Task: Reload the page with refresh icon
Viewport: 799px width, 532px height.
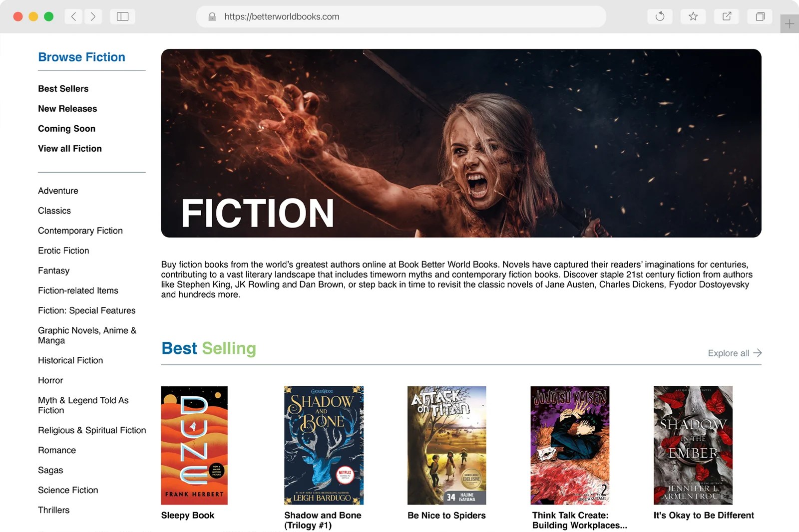Action: point(660,16)
